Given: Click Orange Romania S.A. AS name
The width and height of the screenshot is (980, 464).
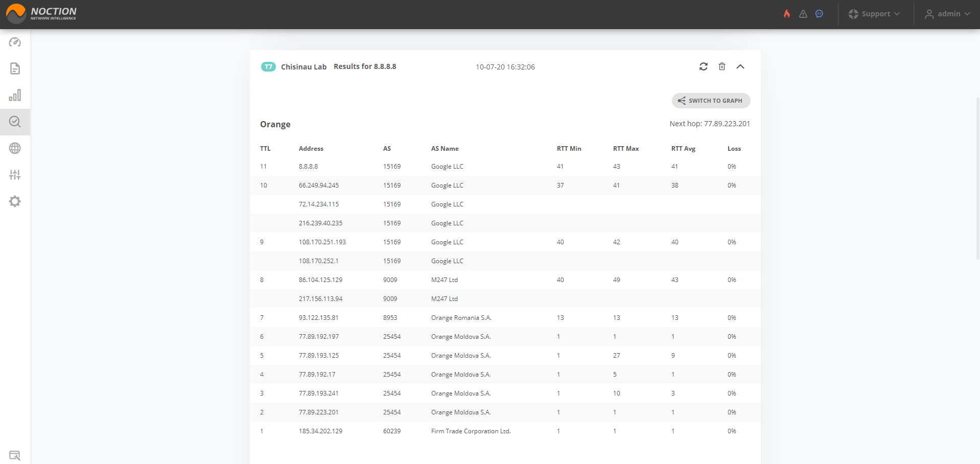Looking at the screenshot, I should 461,318.
